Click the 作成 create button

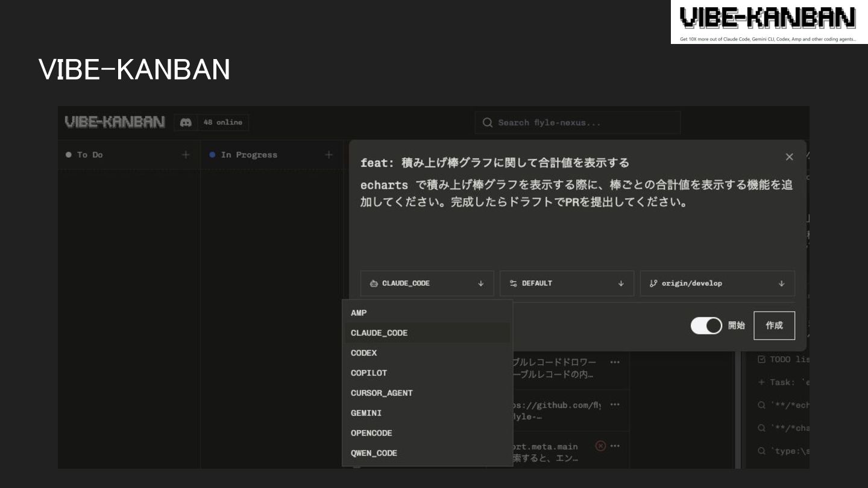pyautogui.click(x=774, y=325)
